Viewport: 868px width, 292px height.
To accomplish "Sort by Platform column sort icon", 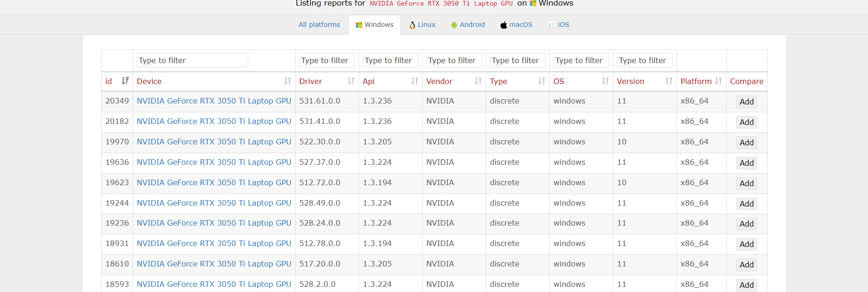I will [x=719, y=81].
